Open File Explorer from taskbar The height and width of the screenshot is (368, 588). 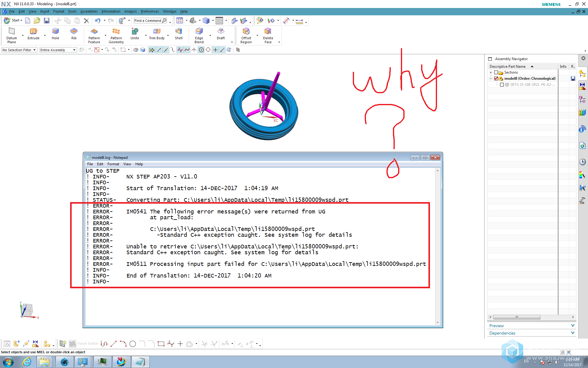[x=45, y=362]
